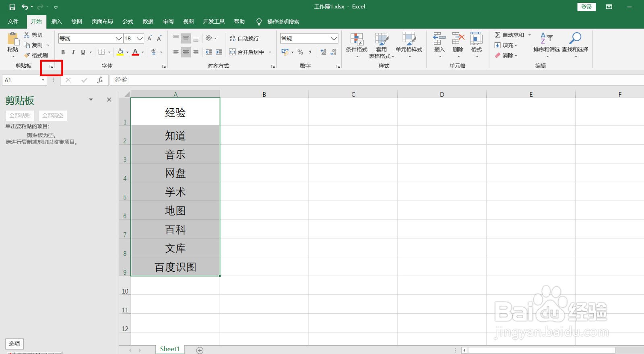The image size is (644, 354).
Task: Click the percent style icon
Action: [300, 52]
